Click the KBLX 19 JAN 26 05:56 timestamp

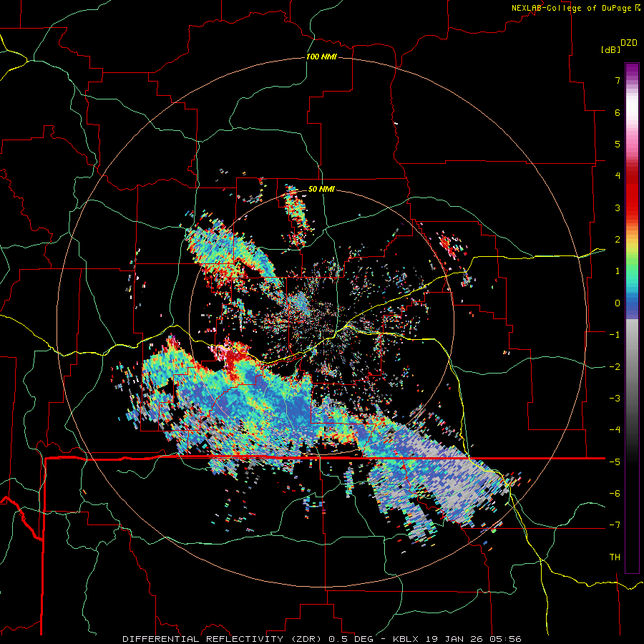tap(457, 639)
